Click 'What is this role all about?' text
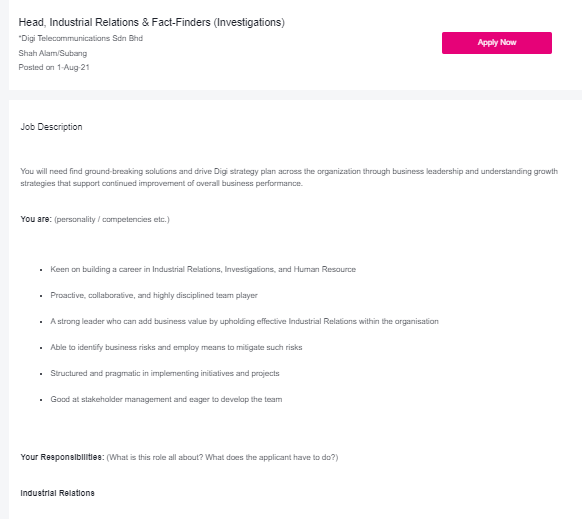 click(155, 457)
